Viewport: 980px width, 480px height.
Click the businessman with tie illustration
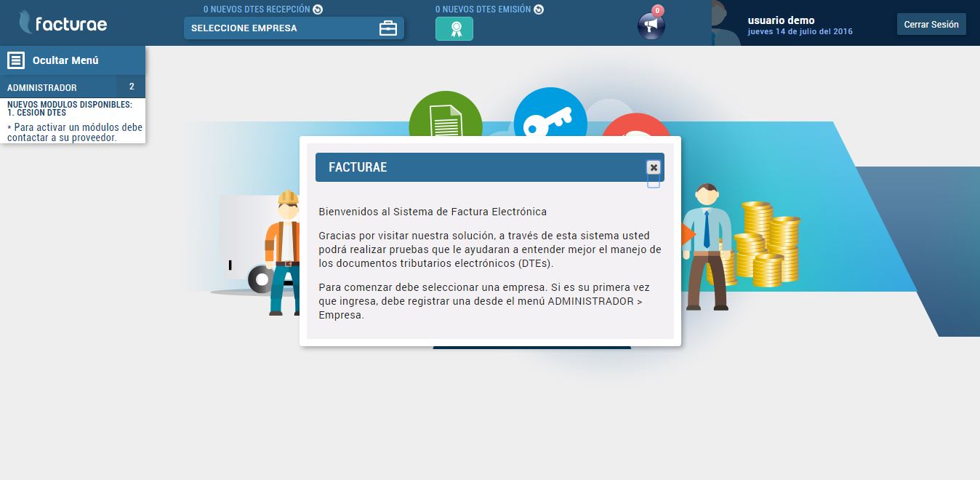tap(706, 247)
